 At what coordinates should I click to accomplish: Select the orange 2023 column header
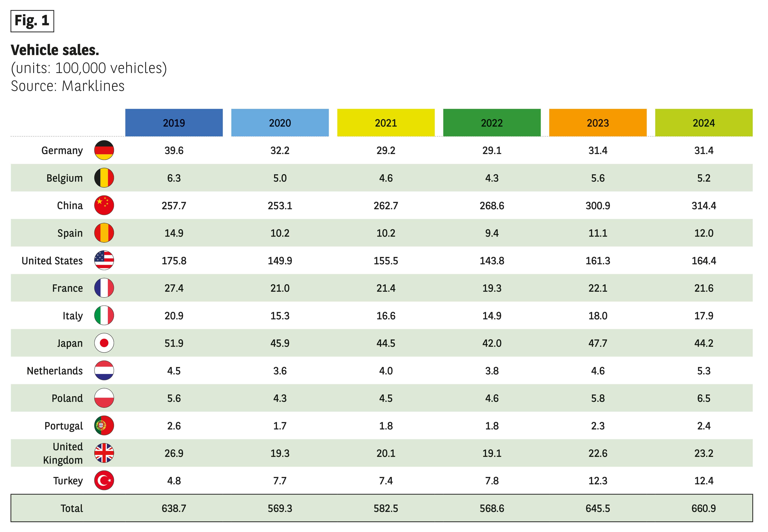pyautogui.click(x=598, y=123)
